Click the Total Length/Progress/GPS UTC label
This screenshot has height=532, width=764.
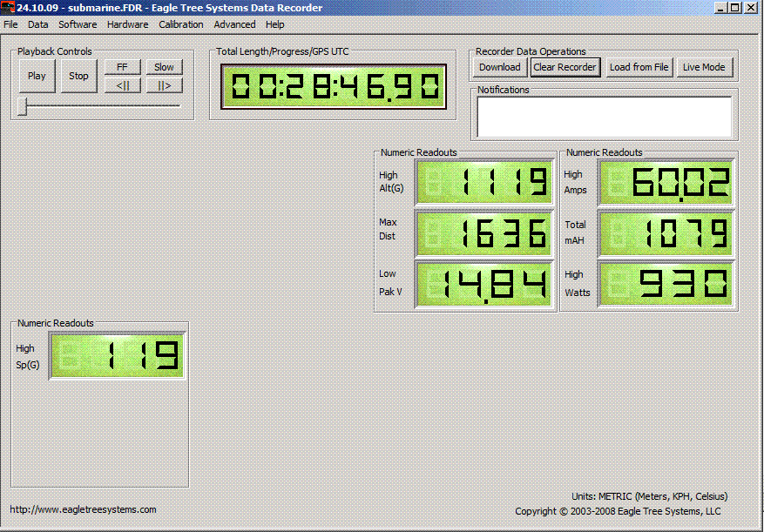(282, 51)
